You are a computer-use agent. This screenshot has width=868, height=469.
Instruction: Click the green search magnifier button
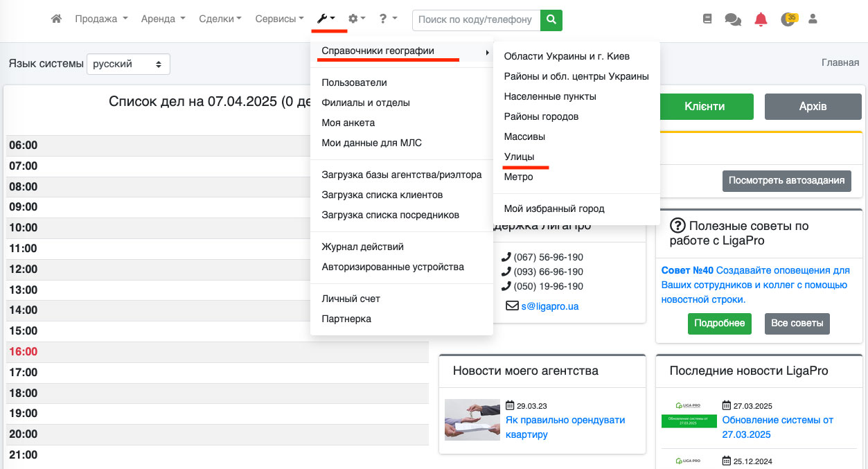pos(551,20)
